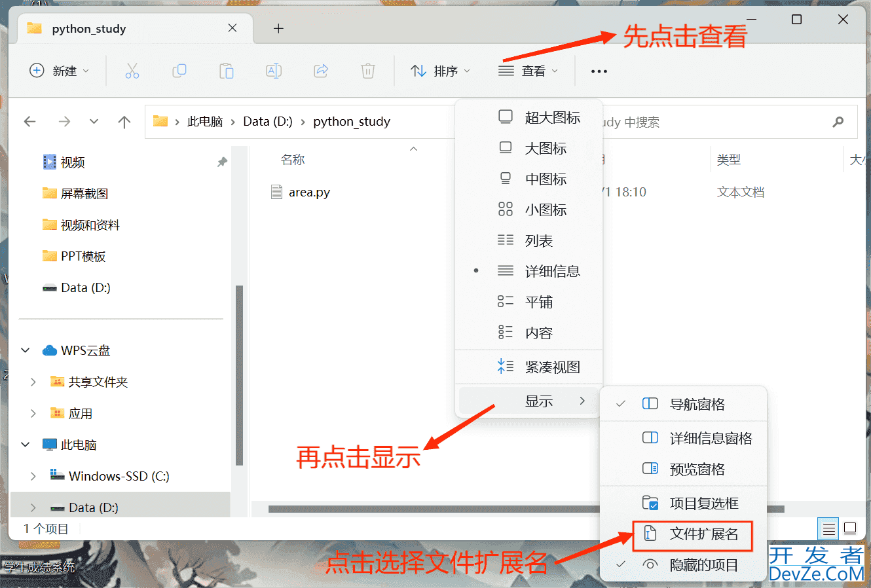This screenshot has width=871, height=588.
Task: Select 大图标 view option
Action: tap(528, 149)
